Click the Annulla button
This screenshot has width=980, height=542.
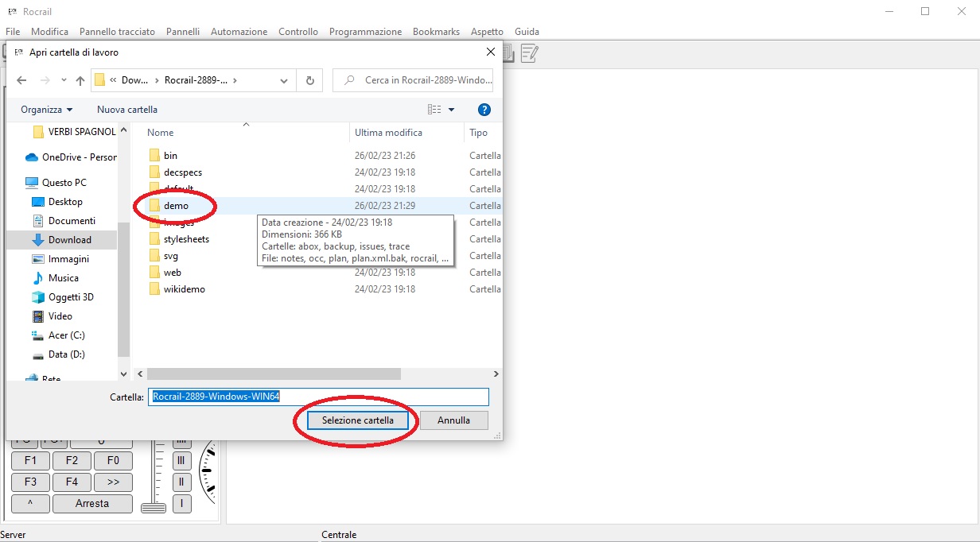pyautogui.click(x=453, y=420)
